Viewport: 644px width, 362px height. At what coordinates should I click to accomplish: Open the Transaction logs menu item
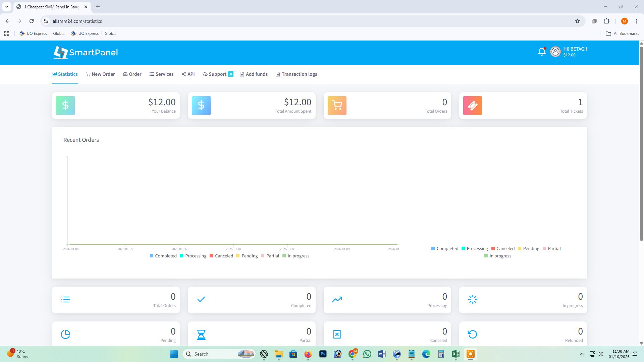pos(296,74)
